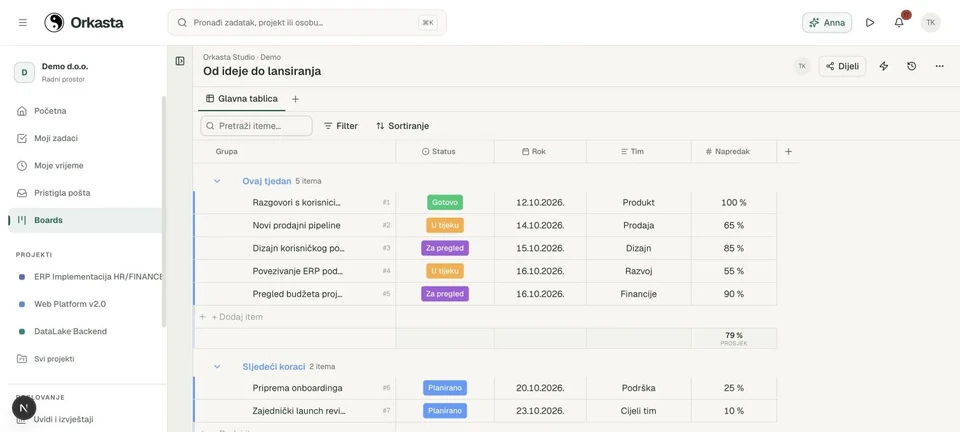Click the Financije team cell
Image resolution: width=960 pixels, height=432 pixels.
(x=639, y=294)
